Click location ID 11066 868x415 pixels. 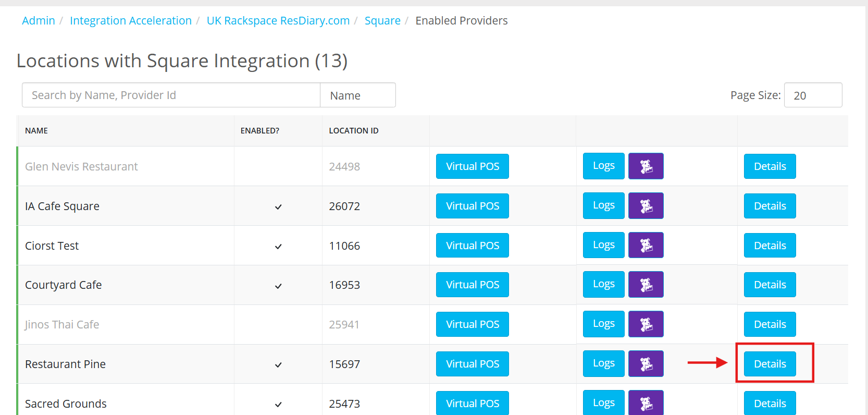coord(344,246)
